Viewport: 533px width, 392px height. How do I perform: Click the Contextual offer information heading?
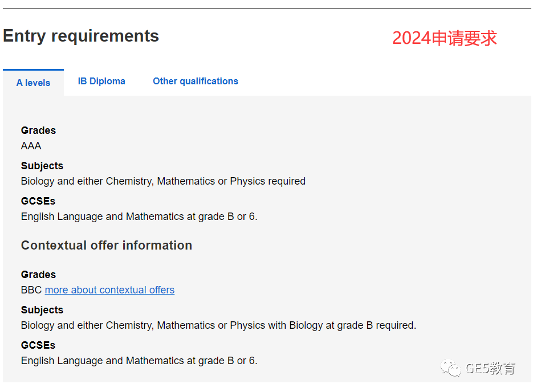point(107,245)
